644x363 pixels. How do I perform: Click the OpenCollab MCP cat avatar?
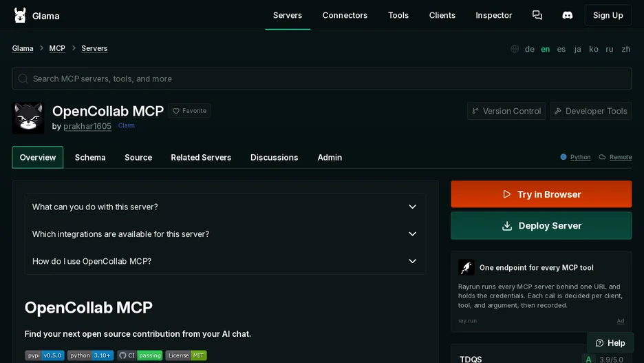(28, 118)
